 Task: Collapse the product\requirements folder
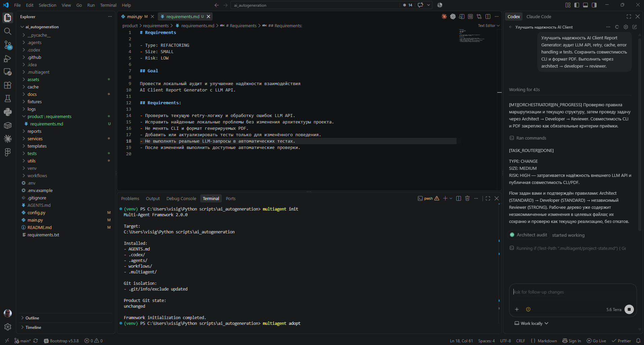pyautogui.click(x=49, y=116)
